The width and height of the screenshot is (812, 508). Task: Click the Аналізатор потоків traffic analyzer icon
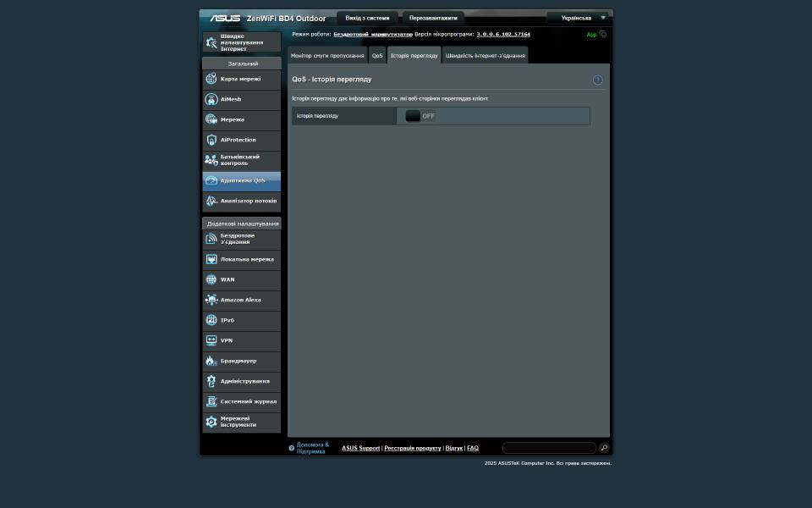(211, 201)
